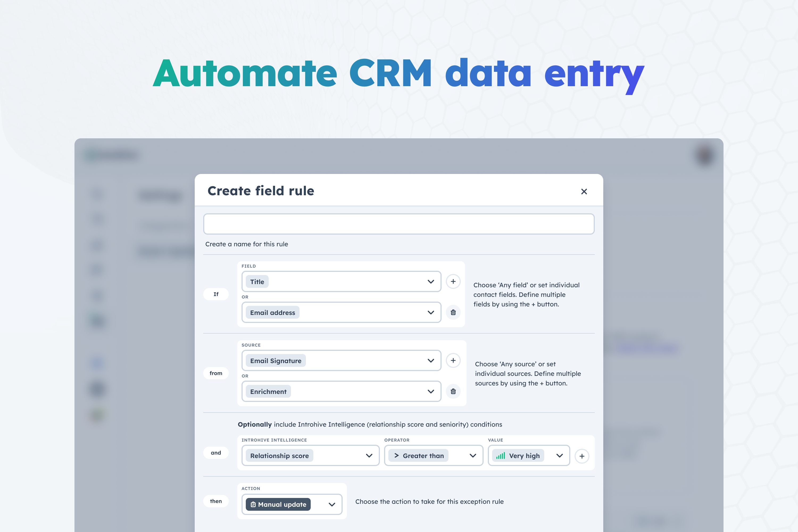Click the plus button beside the Title field
This screenshot has width=798, height=532.
point(453,281)
